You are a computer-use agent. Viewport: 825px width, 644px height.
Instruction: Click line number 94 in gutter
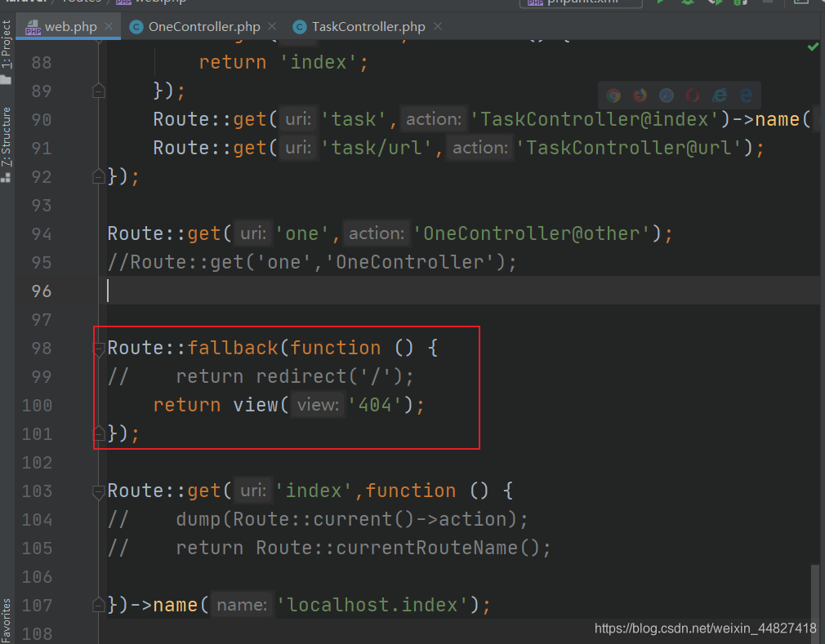point(42,234)
